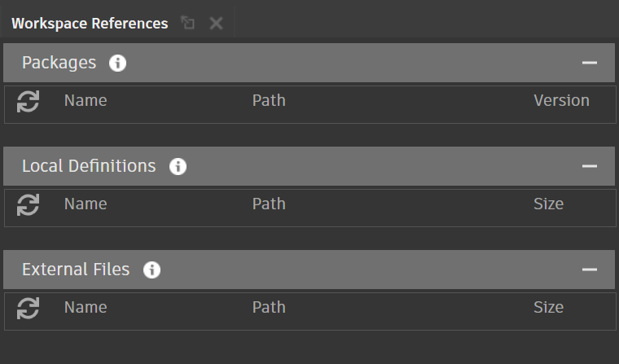Sort Local Definitions by Size column
This screenshot has width=619, height=364.
(x=548, y=204)
